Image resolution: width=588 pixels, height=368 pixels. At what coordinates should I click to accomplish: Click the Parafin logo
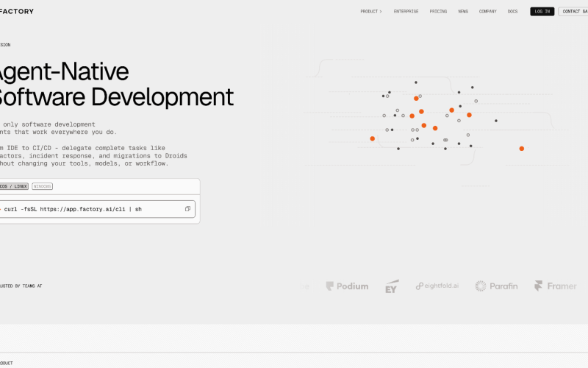point(496,286)
